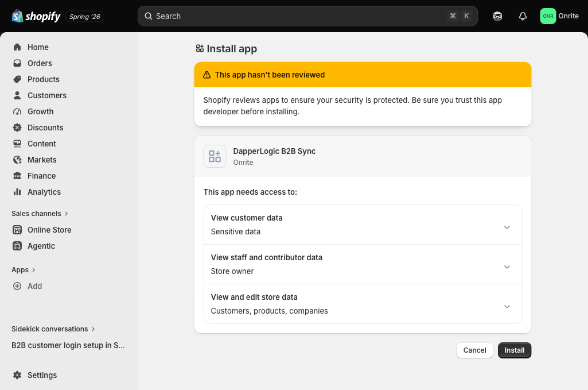Image resolution: width=588 pixels, height=390 pixels.
Task: Open Products in the sidebar
Action: (x=44, y=79)
